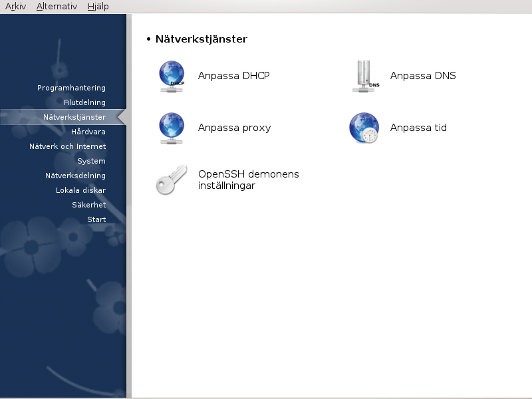This screenshot has width=532, height=399.
Task: Click OpenSSH demonens inställningar label
Action: [x=248, y=180]
